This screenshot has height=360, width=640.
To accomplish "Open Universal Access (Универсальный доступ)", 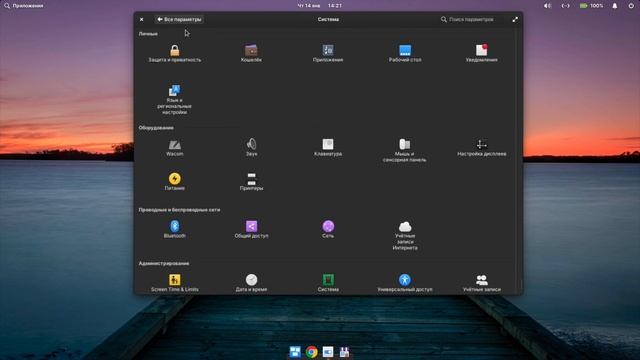I will pyautogui.click(x=404, y=283).
